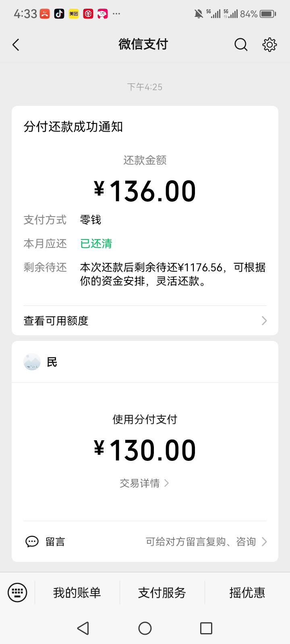Tap the back arrow in the header
This screenshot has width=290, height=644.
pos(16,45)
